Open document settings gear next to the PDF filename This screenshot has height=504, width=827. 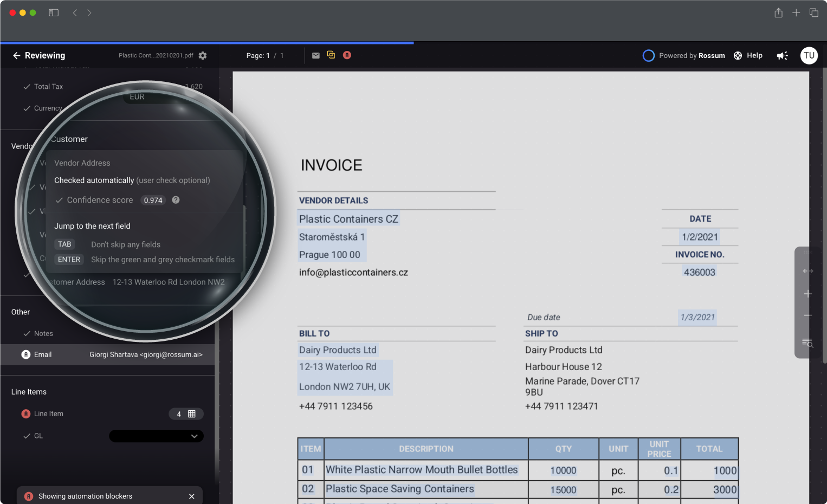pyautogui.click(x=203, y=55)
